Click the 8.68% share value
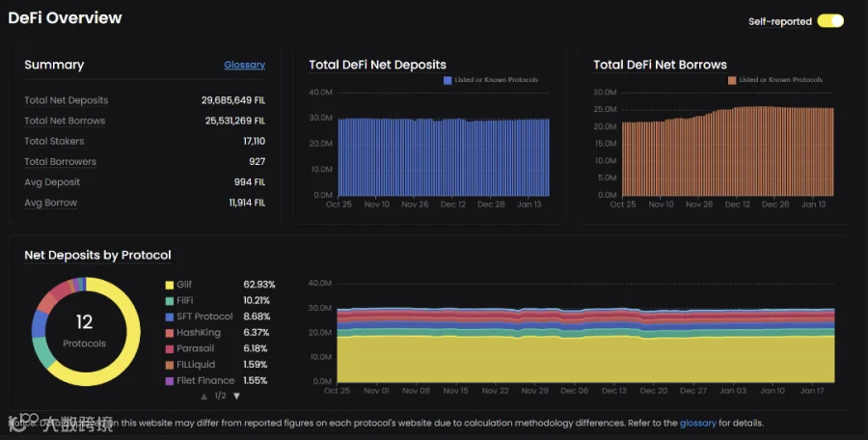 (x=257, y=316)
